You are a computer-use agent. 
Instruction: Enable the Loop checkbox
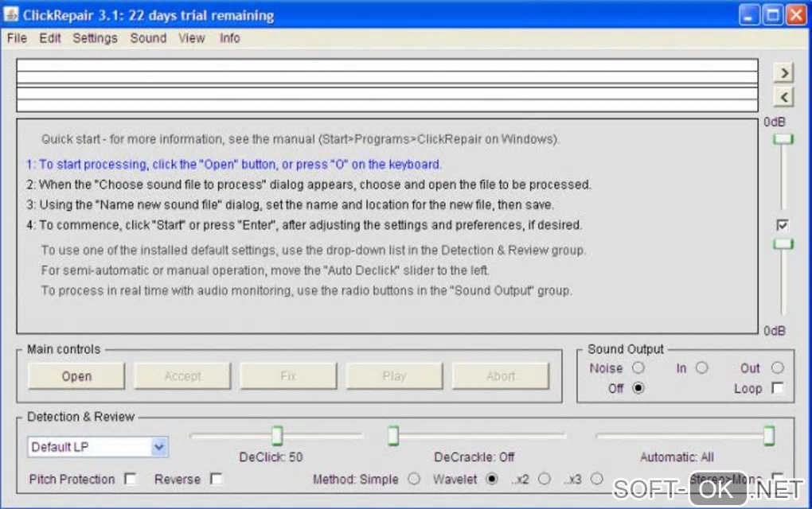click(777, 388)
